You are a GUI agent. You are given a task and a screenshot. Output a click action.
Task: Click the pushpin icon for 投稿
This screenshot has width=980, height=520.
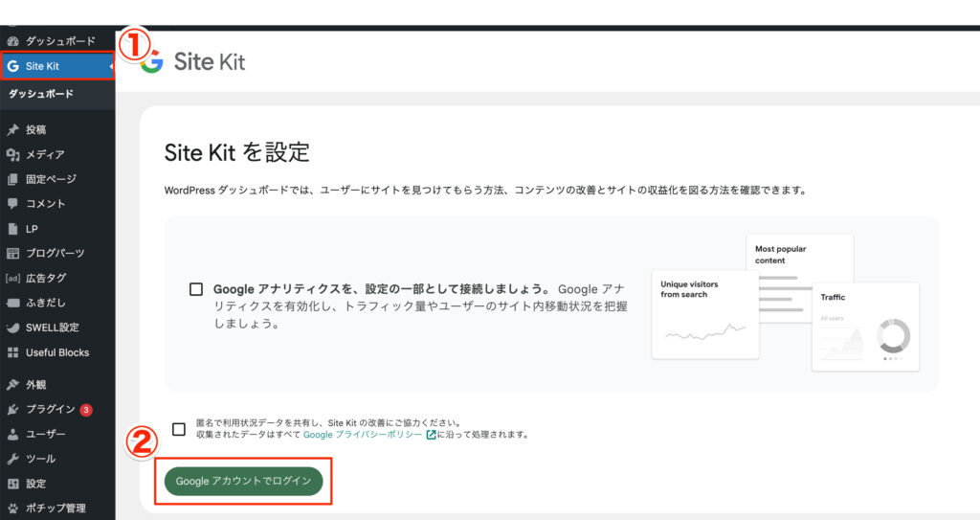tap(12, 129)
